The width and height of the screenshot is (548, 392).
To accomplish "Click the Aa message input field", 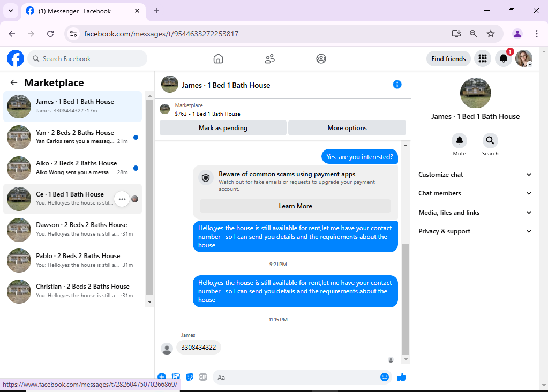I will point(296,378).
